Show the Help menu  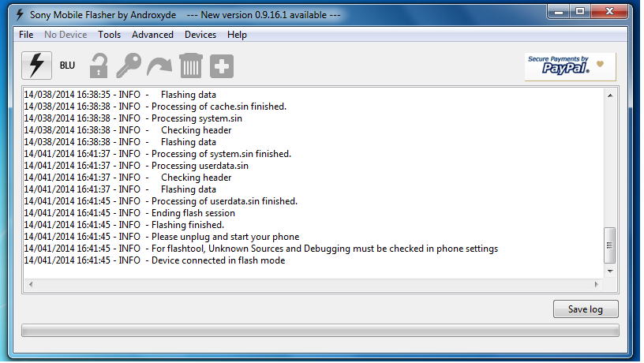tap(237, 35)
